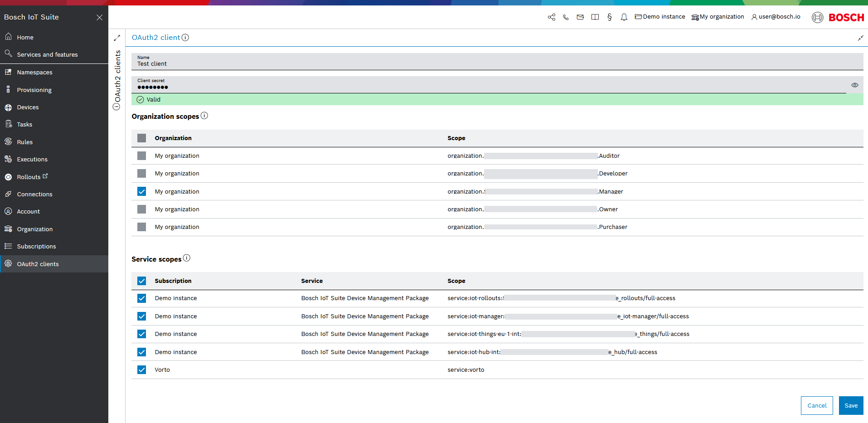Screen dimensions: 868x423
Task: Uncheck the iot-manager full-access scope
Action: (x=142, y=316)
